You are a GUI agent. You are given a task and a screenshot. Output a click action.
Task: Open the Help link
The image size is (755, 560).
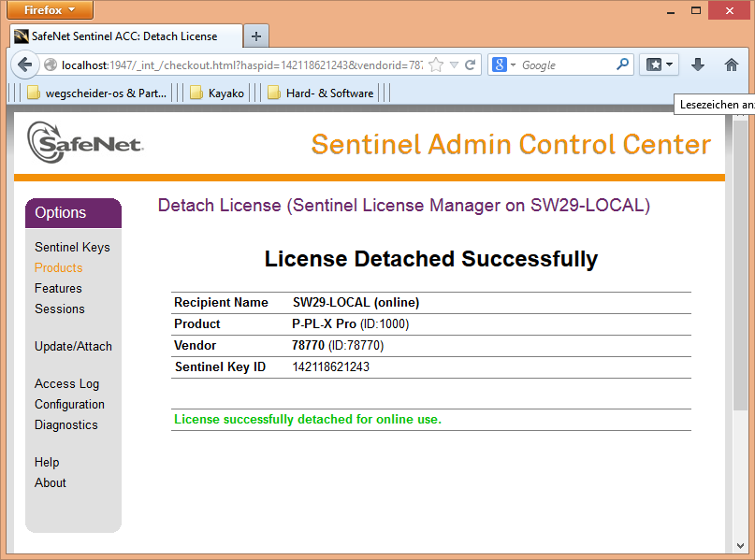click(x=47, y=463)
